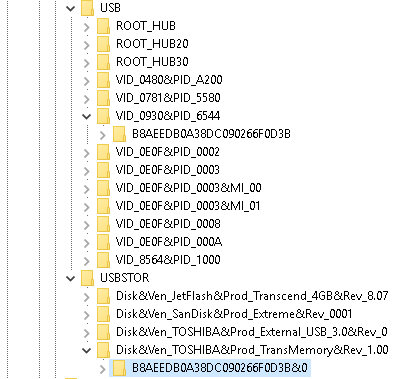Click the USBSTOR key folder icon
The image size is (394, 379).
pos(87,278)
